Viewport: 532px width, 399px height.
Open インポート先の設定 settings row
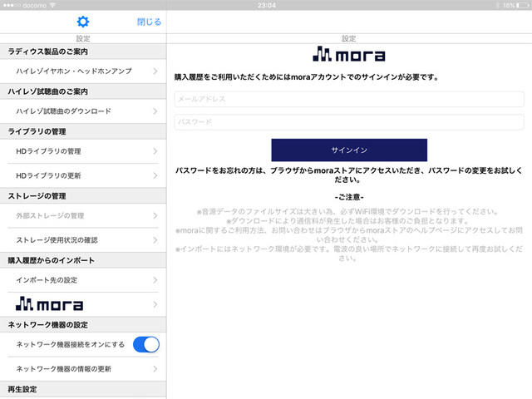(83, 281)
